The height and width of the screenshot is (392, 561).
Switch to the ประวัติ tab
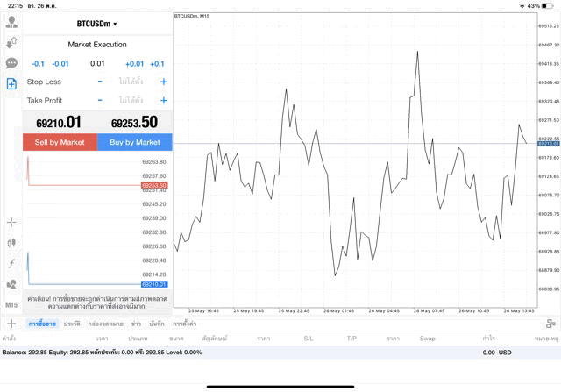coord(72,324)
